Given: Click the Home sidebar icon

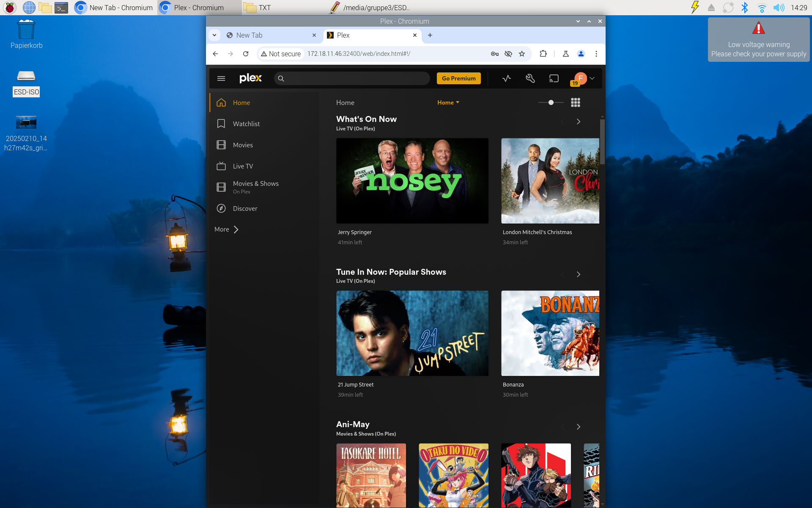Looking at the screenshot, I should [x=221, y=102].
